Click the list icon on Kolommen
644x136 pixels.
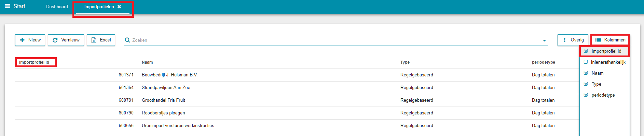pos(598,40)
